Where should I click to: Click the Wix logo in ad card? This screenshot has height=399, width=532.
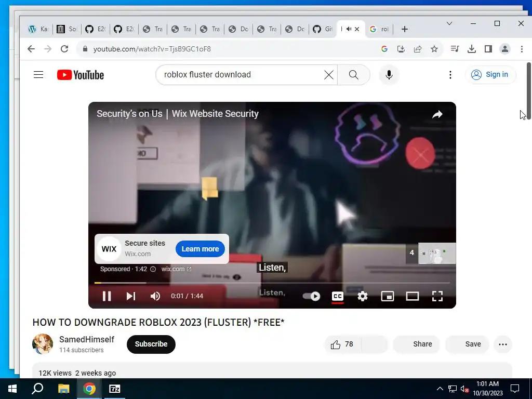point(109,249)
